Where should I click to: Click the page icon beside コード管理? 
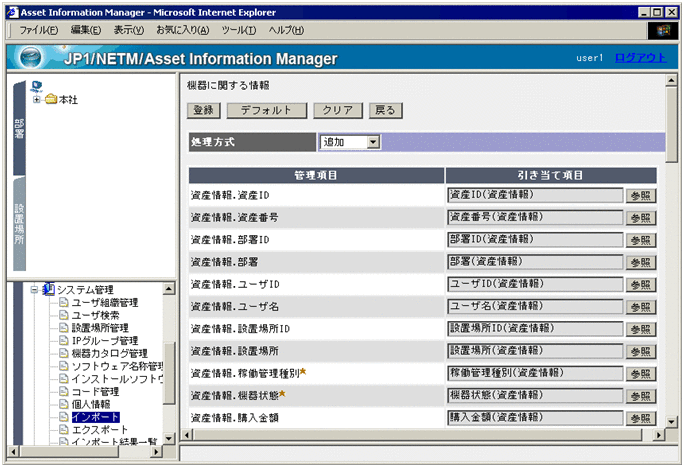coord(63,392)
